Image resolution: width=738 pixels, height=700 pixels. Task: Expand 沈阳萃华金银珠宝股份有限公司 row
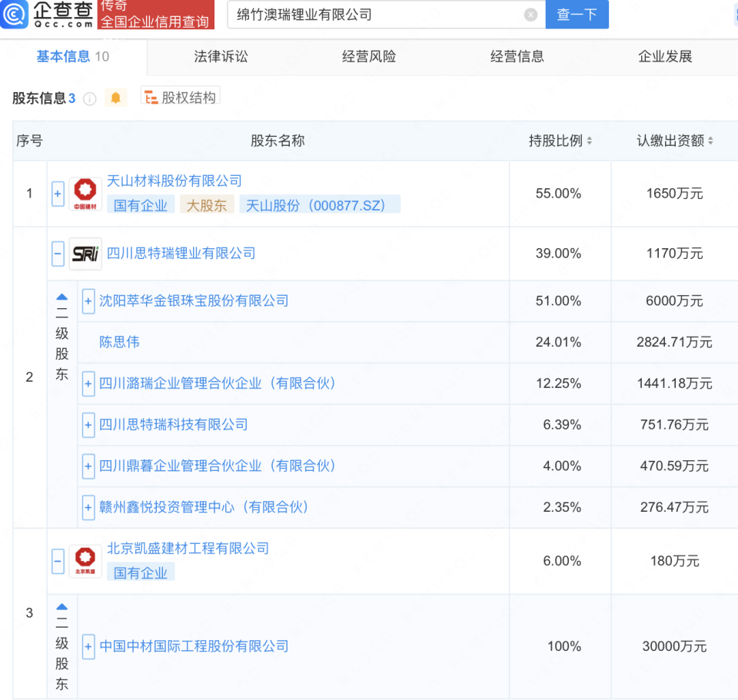click(88, 301)
